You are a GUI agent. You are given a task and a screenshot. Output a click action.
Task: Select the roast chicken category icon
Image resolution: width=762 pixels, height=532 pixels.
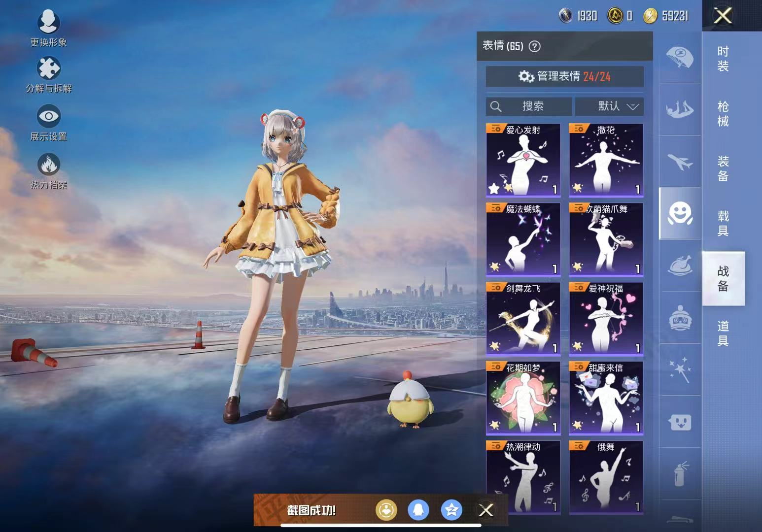(680, 266)
